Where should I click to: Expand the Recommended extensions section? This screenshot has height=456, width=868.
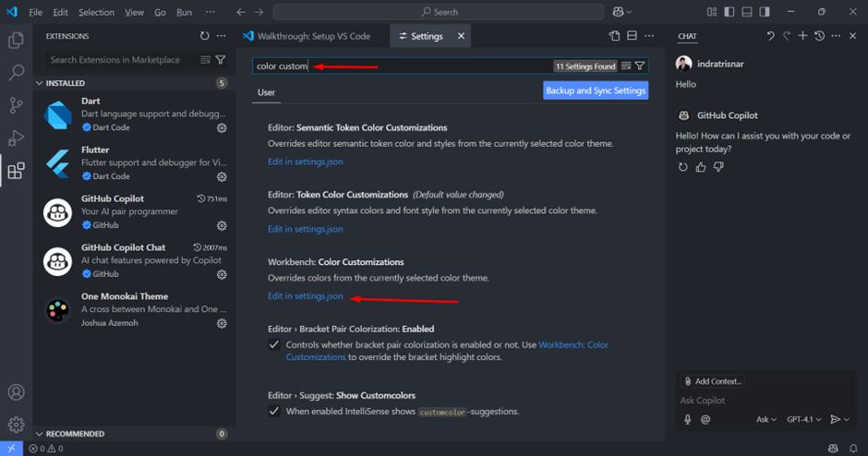pyautogui.click(x=133, y=434)
